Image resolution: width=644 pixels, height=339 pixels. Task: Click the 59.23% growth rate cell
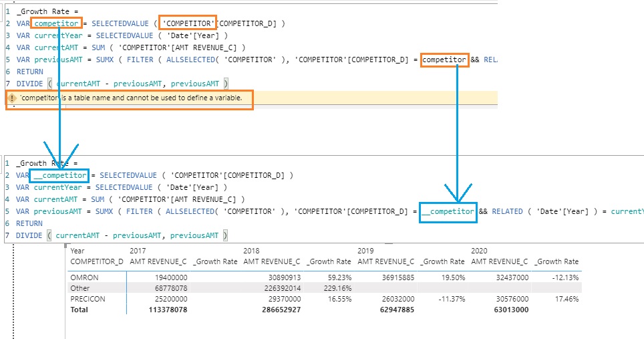(339, 277)
